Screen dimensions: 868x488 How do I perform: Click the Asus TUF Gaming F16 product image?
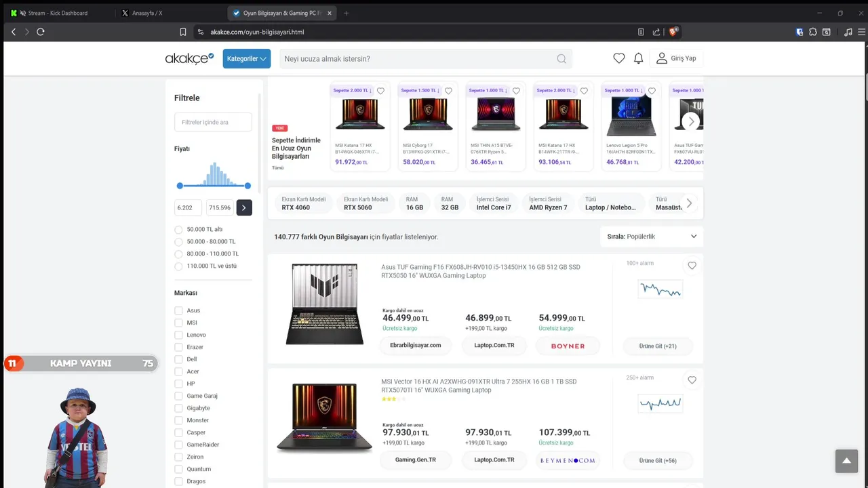[324, 304]
